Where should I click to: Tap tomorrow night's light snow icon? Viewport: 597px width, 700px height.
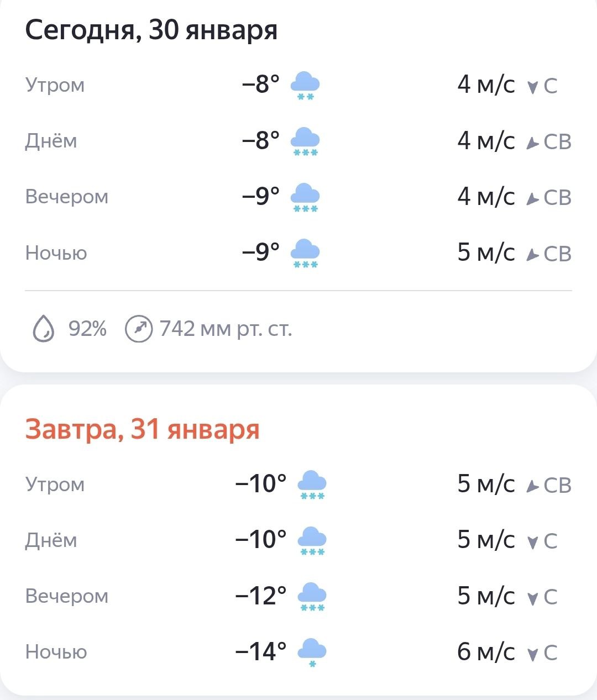click(312, 652)
